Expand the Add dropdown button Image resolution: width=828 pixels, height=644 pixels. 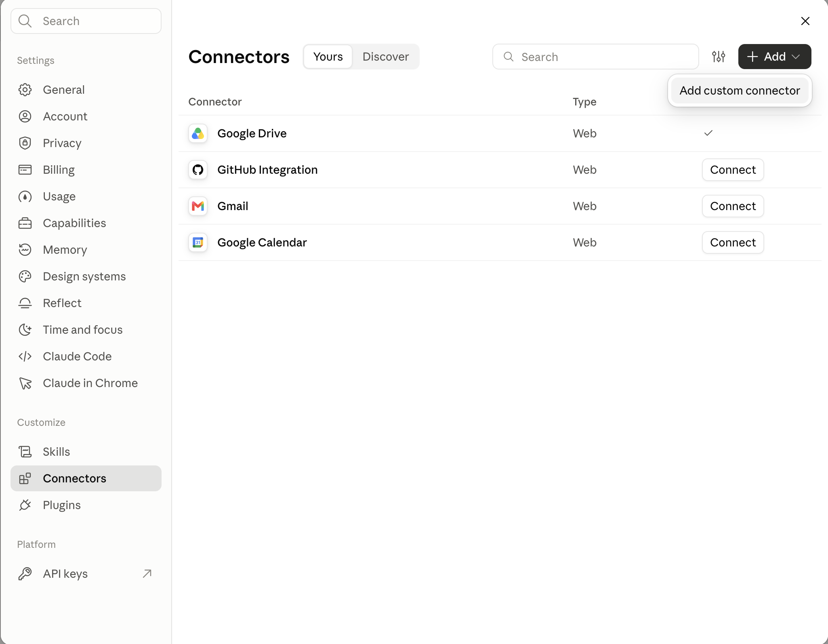pos(775,57)
